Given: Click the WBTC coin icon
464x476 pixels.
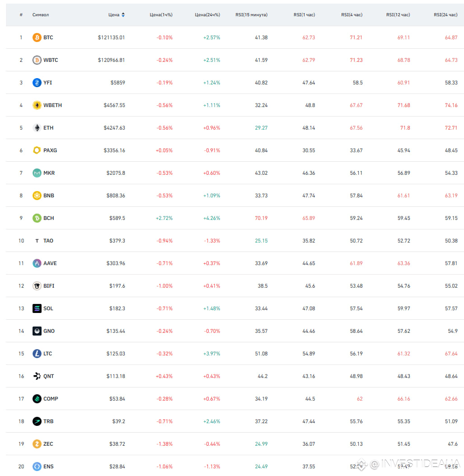Looking at the screenshot, I should coord(37,60).
